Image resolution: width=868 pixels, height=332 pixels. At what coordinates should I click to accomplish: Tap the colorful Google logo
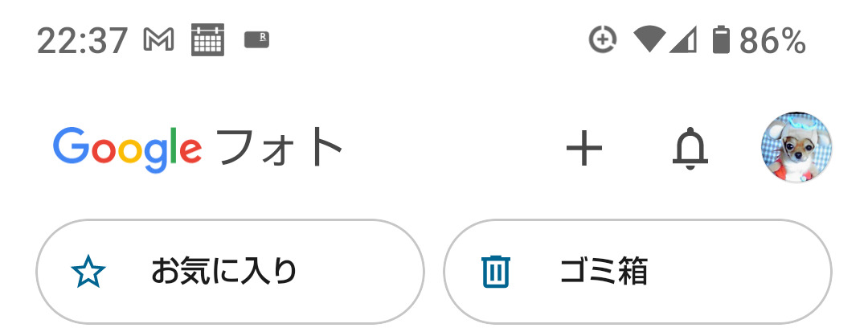(127, 149)
